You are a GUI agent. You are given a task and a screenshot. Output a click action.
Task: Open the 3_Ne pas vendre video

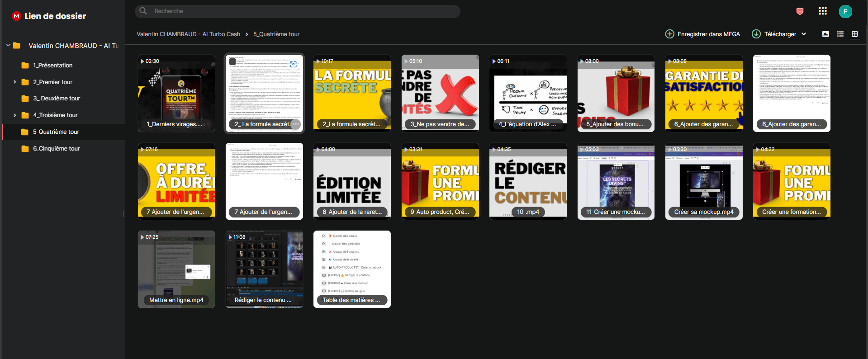click(440, 94)
